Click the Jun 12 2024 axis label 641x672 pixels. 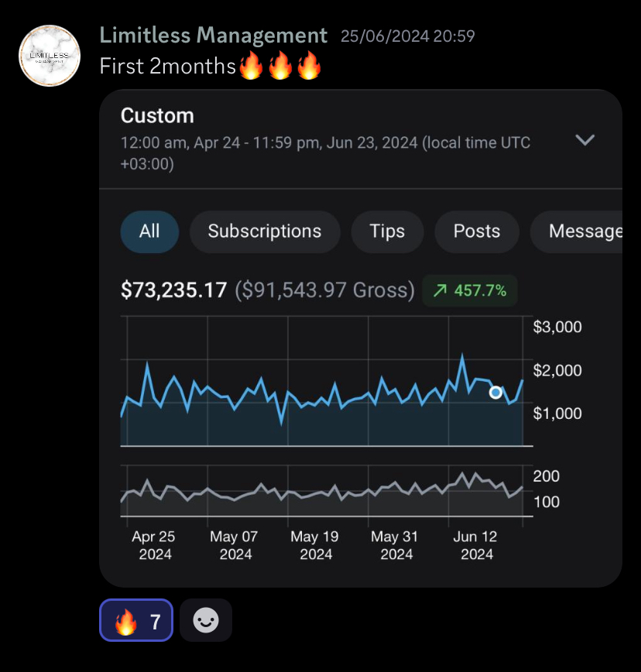click(x=475, y=545)
